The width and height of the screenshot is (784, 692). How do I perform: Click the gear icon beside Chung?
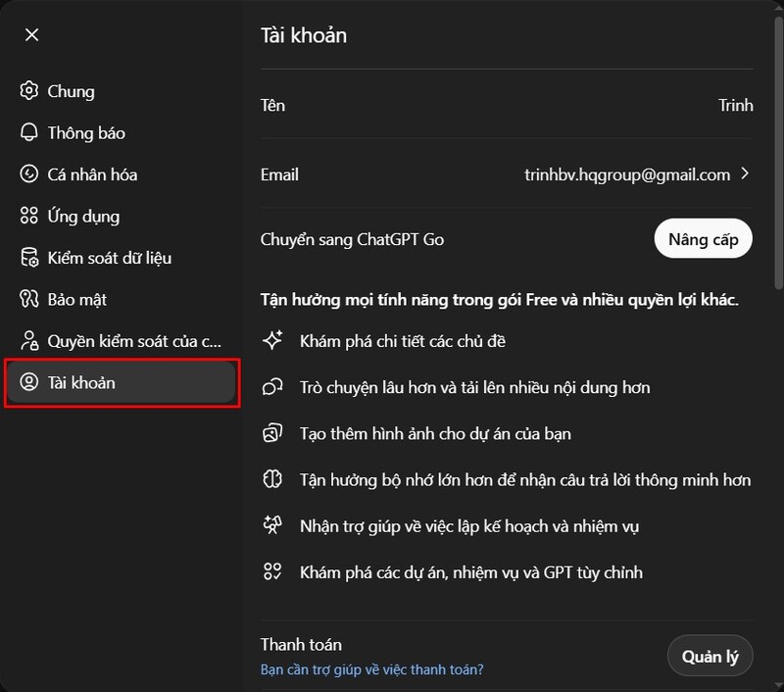point(29,90)
